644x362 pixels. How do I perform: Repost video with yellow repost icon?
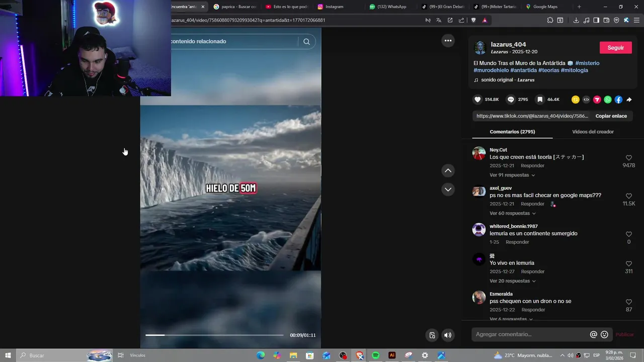pyautogui.click(x=575, y=100)
